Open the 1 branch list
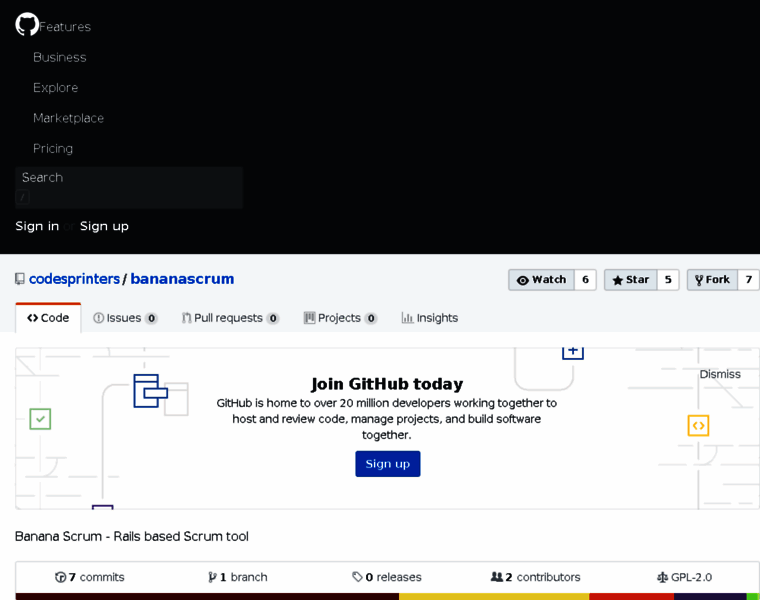 pos(238,577)
